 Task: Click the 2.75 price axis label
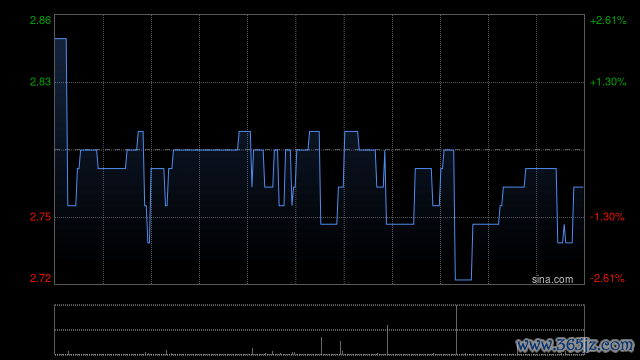40,217
